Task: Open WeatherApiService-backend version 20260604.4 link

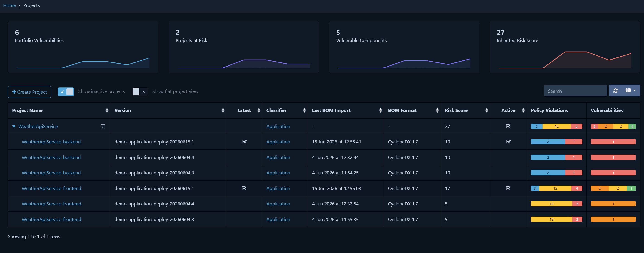Action: (x=51, y=157)
